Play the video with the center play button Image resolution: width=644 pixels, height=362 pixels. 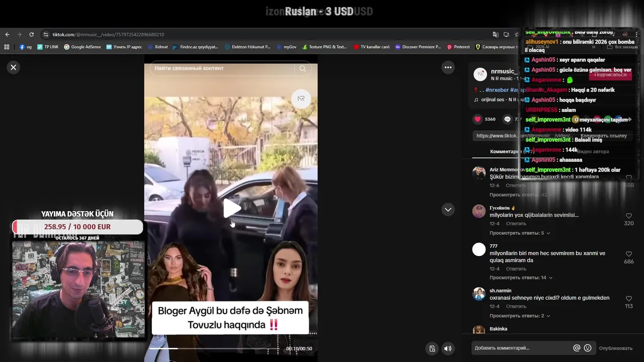click(x=231, y=208)
